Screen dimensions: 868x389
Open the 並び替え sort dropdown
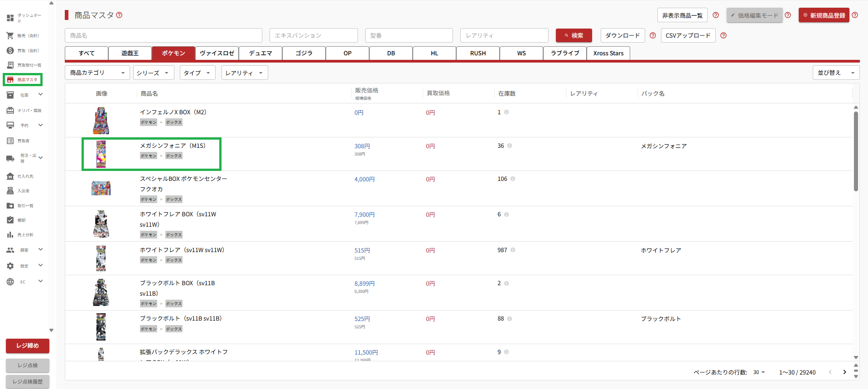pos(836,73)
